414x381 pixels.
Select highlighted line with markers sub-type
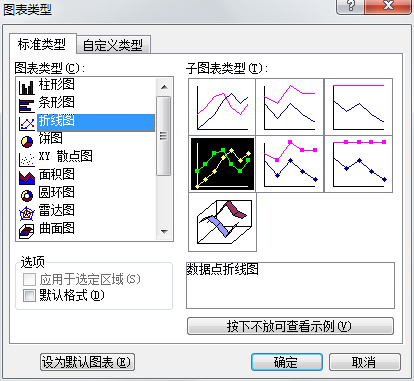tap(222, 164)
